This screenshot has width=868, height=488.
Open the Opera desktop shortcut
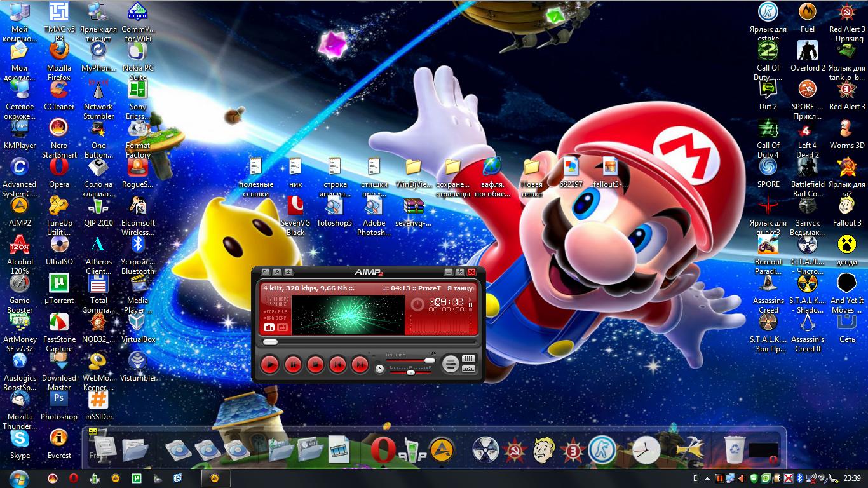[59, 167]
